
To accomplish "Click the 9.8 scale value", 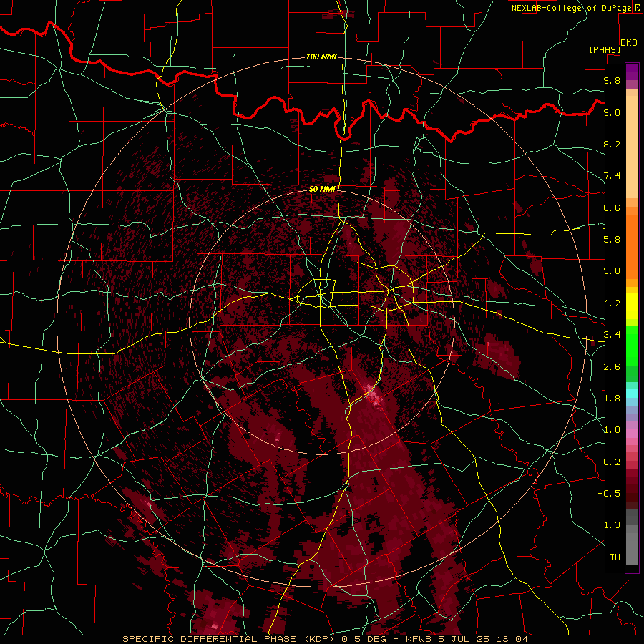I will (612, 80).
